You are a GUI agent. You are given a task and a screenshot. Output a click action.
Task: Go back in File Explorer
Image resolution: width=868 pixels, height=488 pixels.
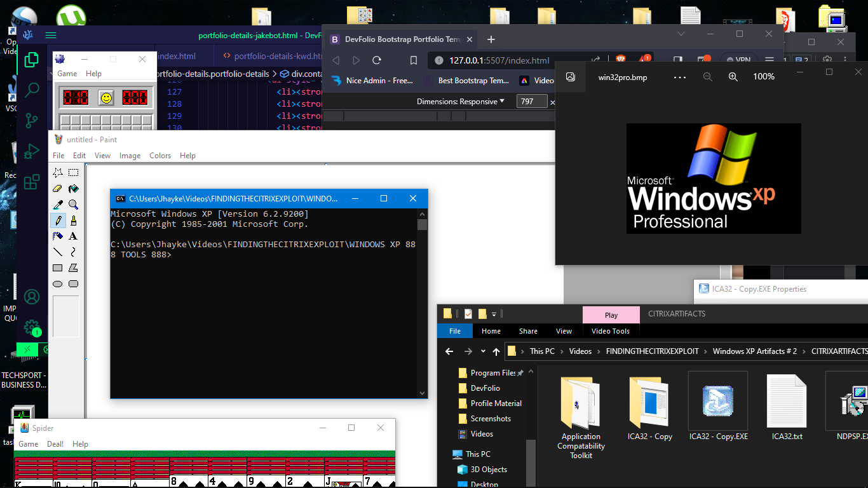tap(449, 351)
